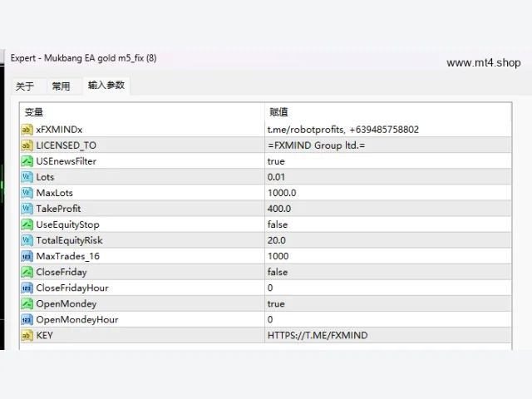The width and height of the screenshot is (532, 399).
Task: Click the string icon beside xFXMINDx
Action: [27, 130]
